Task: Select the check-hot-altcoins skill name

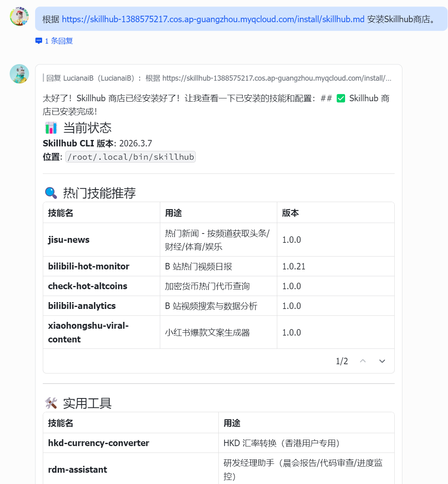Action: (88, 286)
